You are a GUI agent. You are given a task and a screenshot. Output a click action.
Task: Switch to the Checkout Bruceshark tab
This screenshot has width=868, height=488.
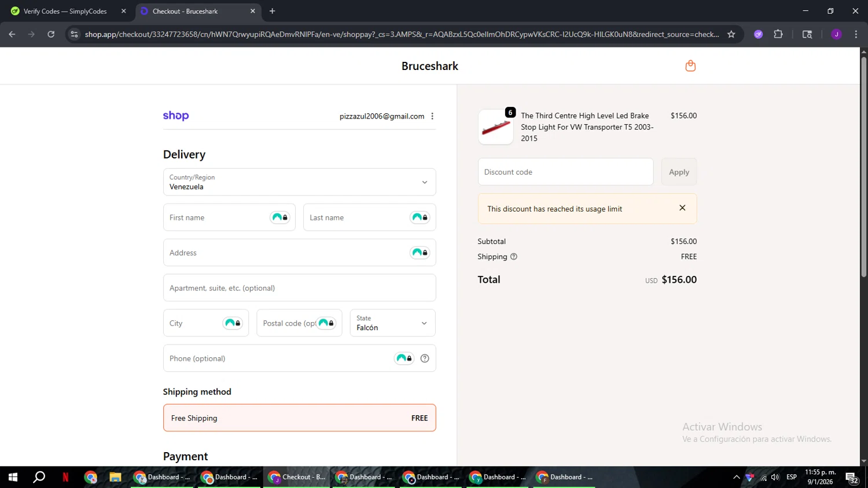pos(197,11)
